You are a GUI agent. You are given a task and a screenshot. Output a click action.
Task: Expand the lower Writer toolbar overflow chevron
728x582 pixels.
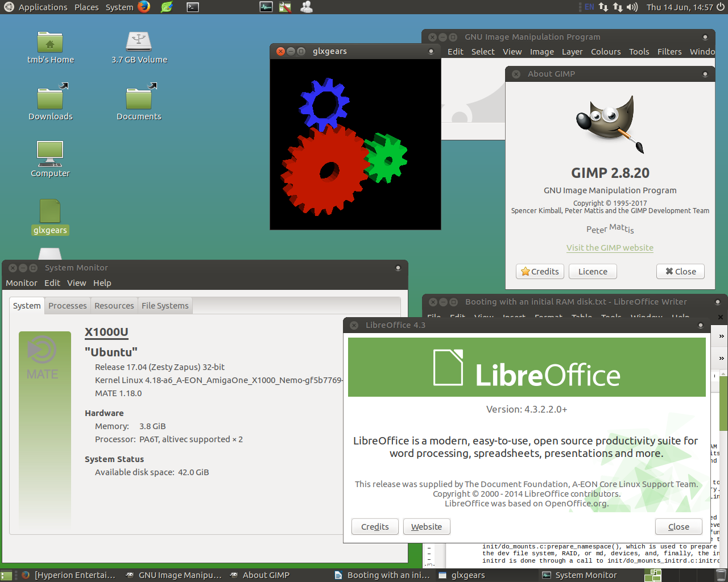(721, 358)
